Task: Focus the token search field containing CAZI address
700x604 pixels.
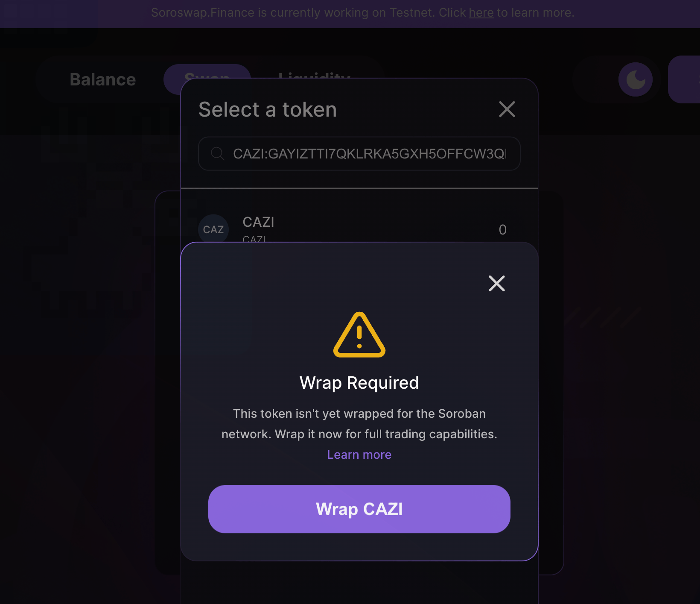Action: coord(359,153)
